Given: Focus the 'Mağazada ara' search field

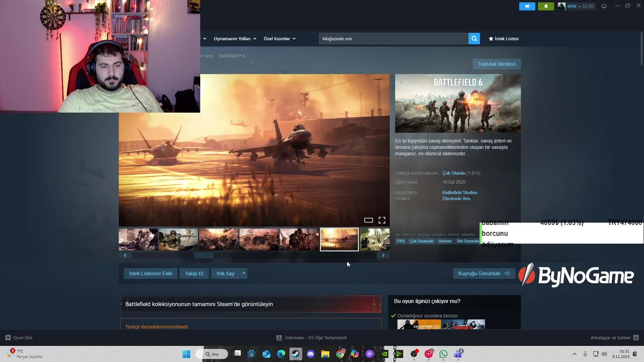Looking at the screenshot, I should pyautogui.click(x=393, y=39).
